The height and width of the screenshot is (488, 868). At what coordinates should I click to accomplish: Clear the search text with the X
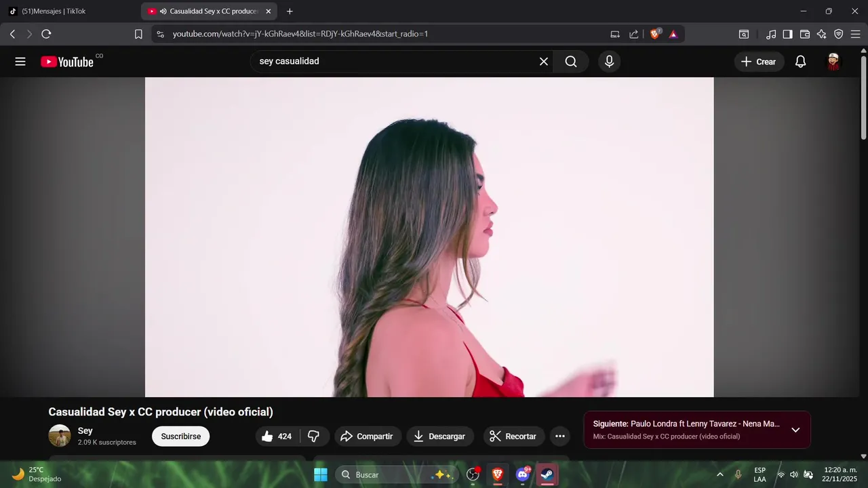click(544, 62)
